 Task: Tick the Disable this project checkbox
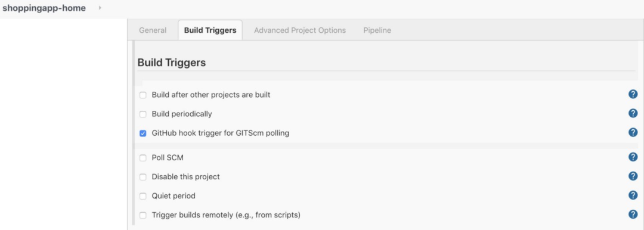143,177
